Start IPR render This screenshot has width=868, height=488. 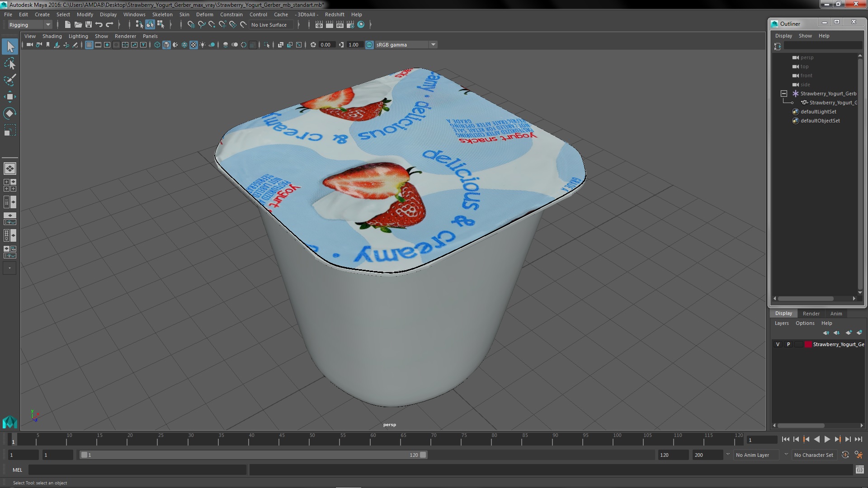point(340,25)
